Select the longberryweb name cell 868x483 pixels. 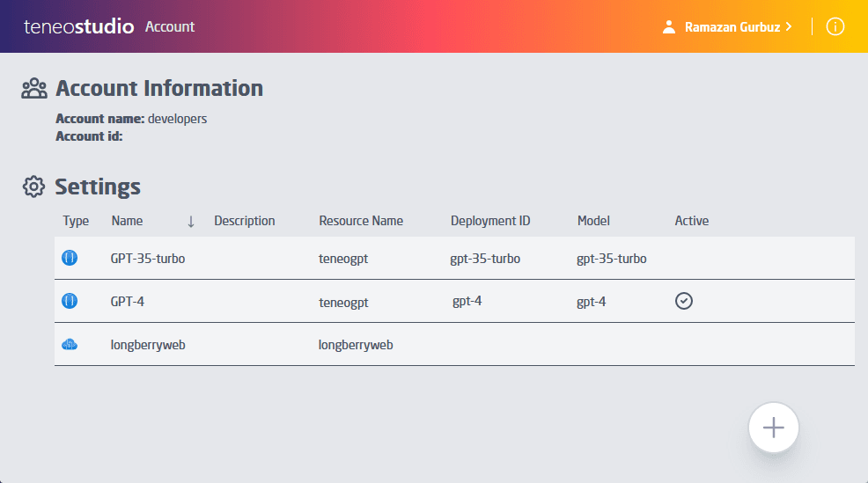click(148, 345)
